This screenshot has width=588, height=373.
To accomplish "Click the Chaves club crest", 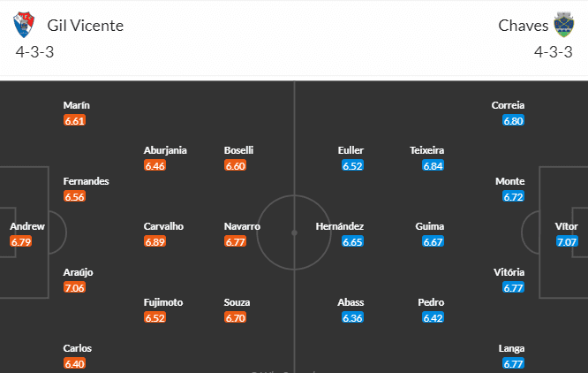I will [563, 25].
